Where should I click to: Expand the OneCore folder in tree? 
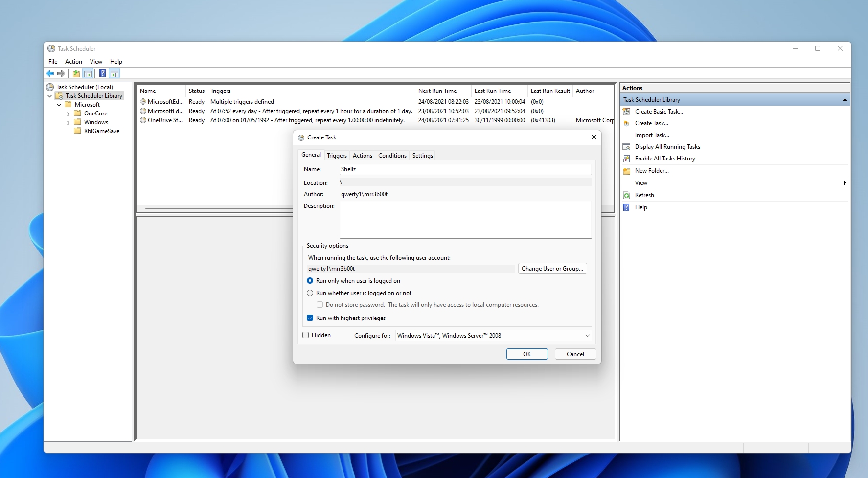coord(68,114)
